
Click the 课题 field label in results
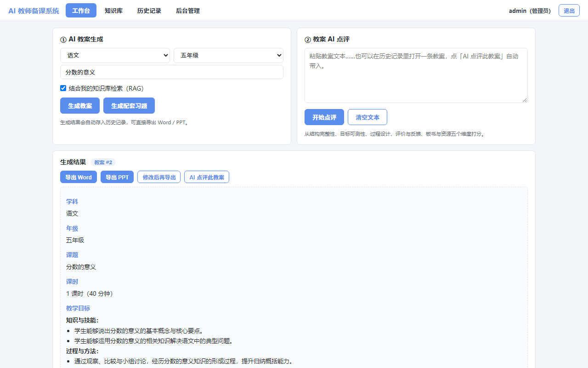(x=72, y=255)
